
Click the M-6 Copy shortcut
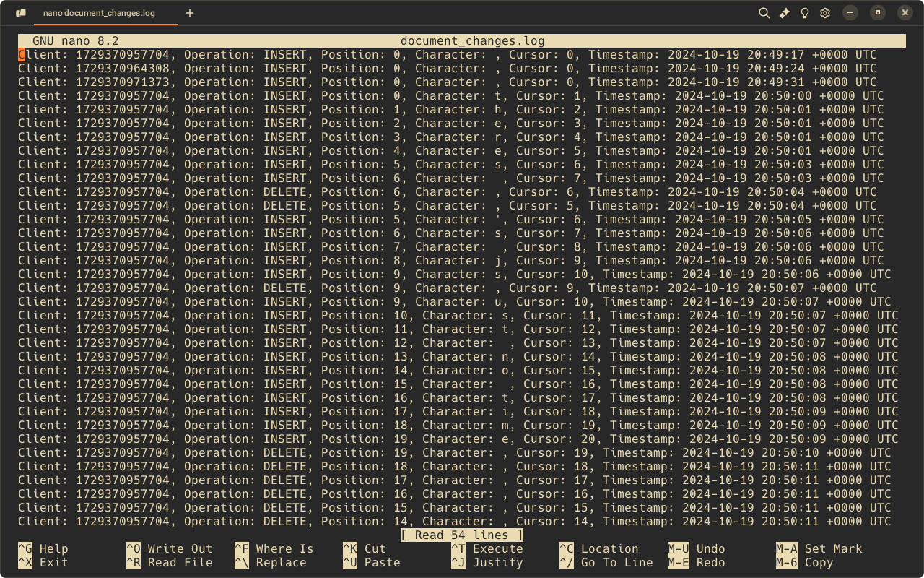[805, 563]
